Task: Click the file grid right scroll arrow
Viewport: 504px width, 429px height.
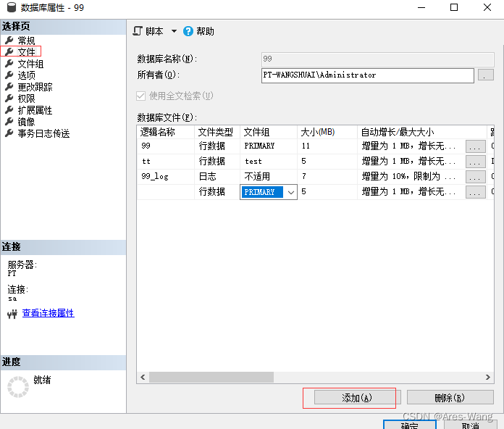Action: [487, 377]
